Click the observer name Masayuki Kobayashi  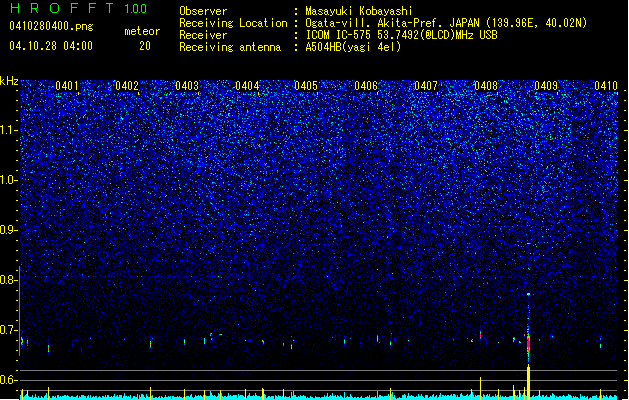(x=359, y=11)
